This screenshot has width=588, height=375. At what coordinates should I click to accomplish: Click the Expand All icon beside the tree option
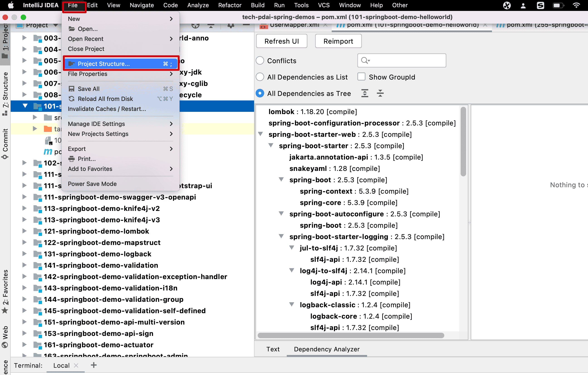pos(365,93)
